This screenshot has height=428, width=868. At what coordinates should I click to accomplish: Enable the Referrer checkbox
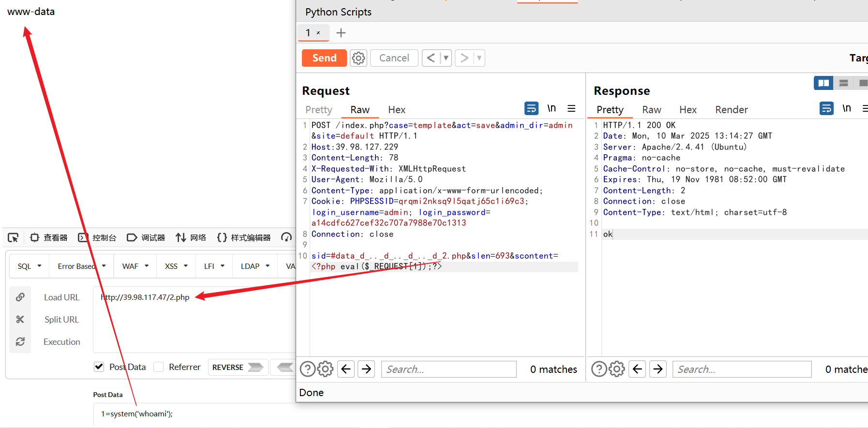[158, 367]
